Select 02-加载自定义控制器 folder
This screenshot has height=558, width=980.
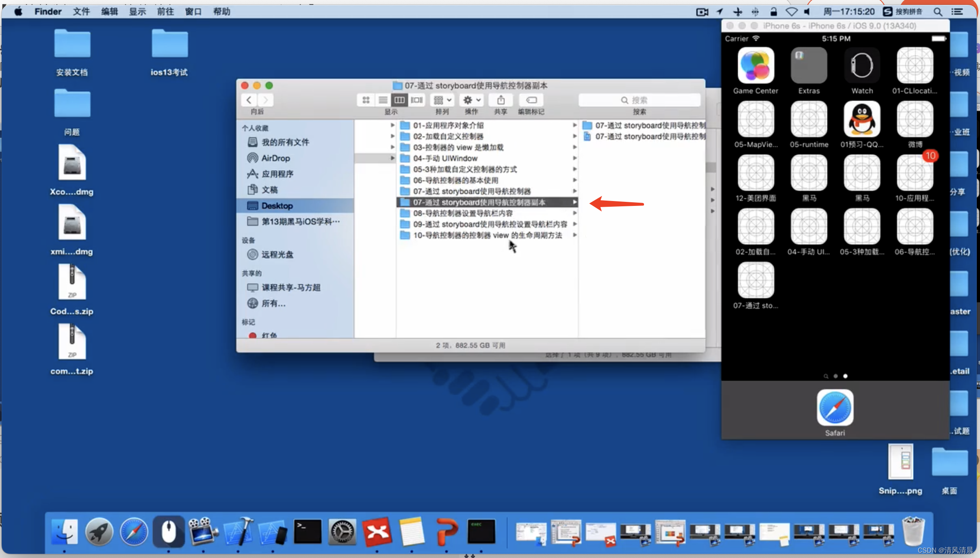[x=487, y=136]
